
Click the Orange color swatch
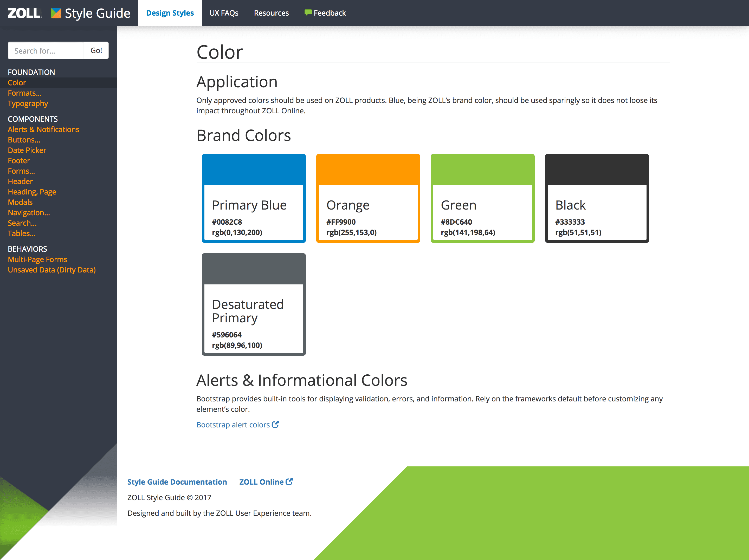coord(368,198)
